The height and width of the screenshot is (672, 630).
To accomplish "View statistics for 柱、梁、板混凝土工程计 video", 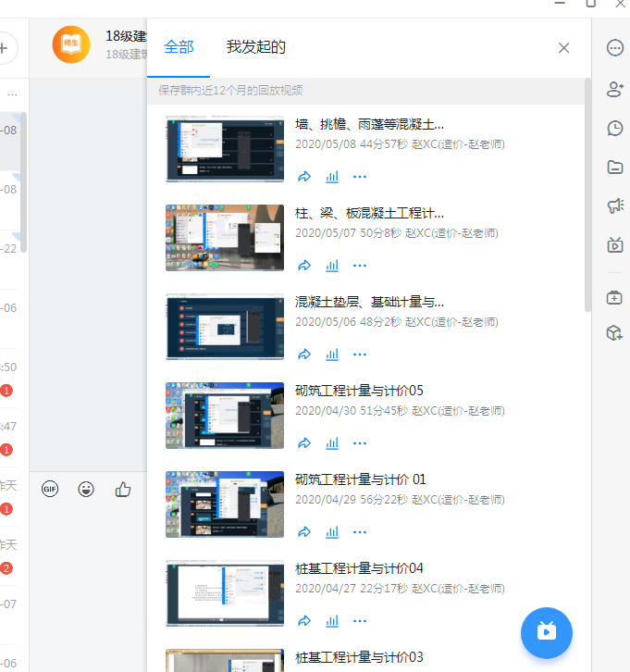I will click(332, 266).
